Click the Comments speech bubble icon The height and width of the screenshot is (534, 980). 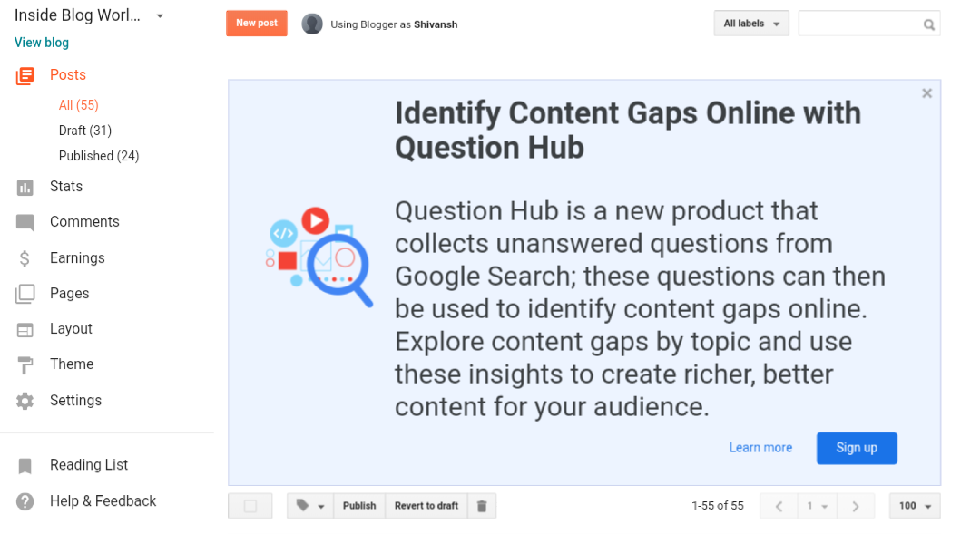click(x=25, y=223)
